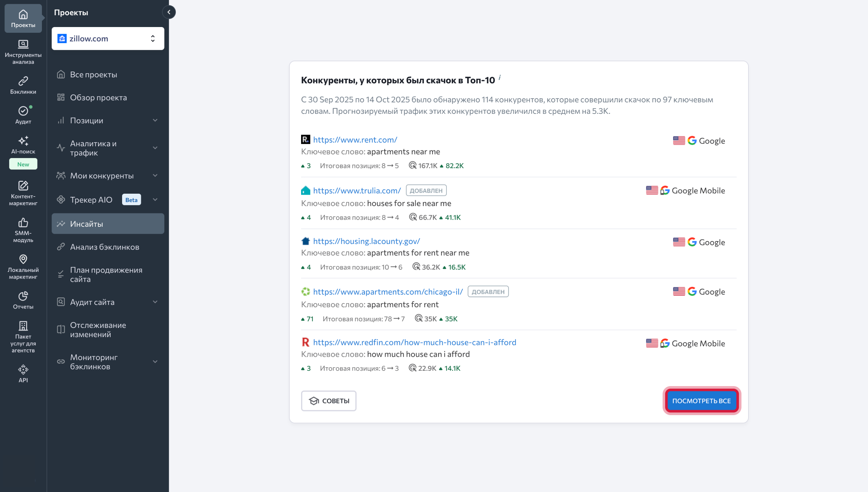Click the СОВЕТЫ button
Screen dimensions: 868x492
[329, 401]
